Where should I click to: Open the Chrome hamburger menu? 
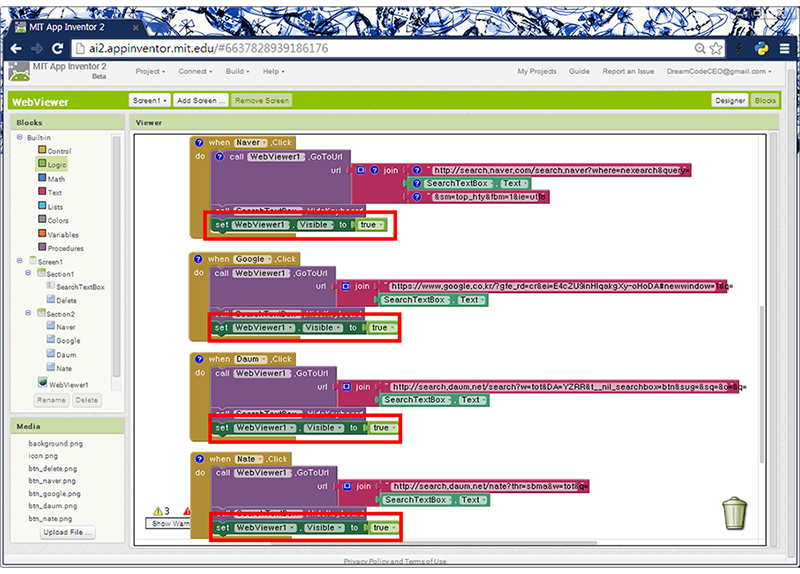tap(785, 48)
